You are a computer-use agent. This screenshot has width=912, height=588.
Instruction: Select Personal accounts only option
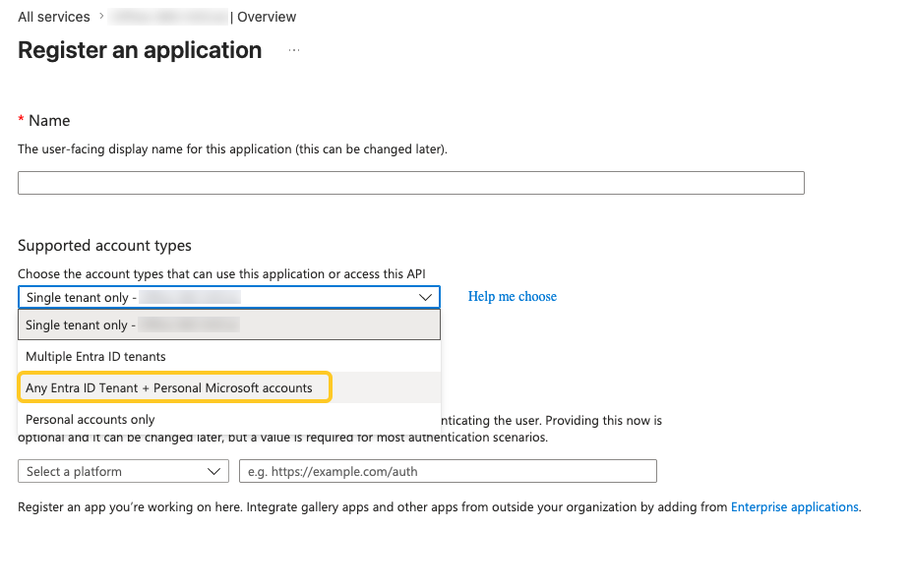pos(229,419)
